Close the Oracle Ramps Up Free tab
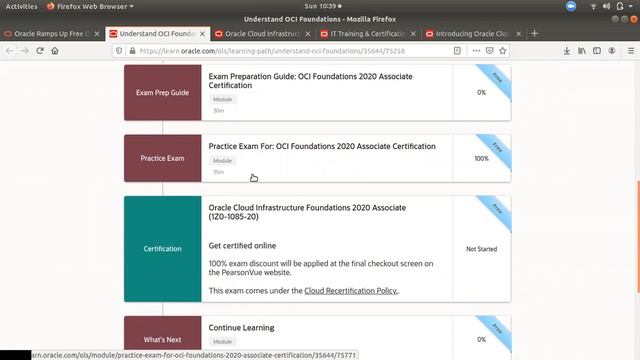 [97, 34]
